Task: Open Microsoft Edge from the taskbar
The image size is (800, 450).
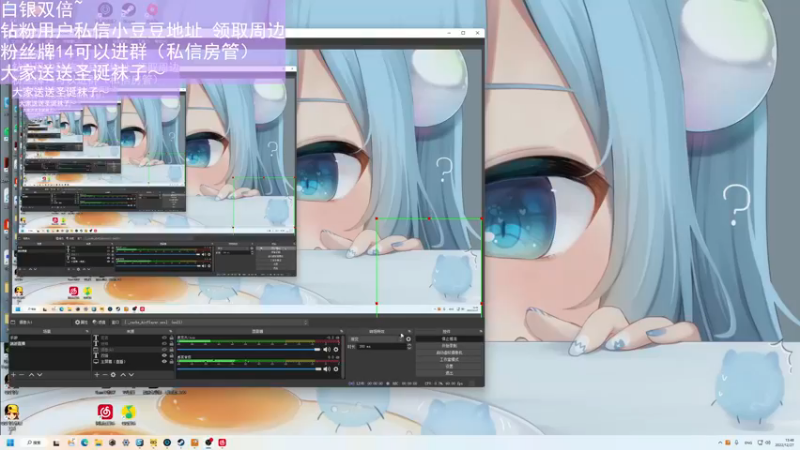Action: click(x=84, y=442)
